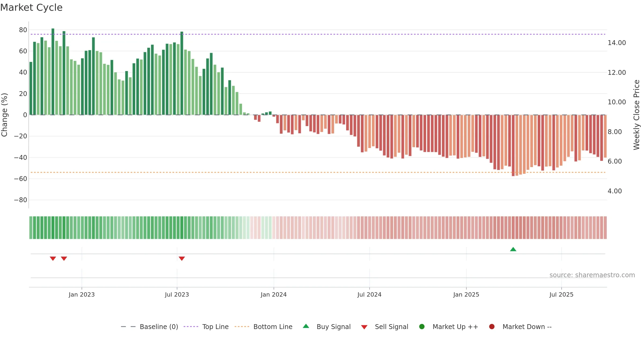Click the Baseline (0) legend entry
This screenshot has height=362, width=644.
click(149, 327)
